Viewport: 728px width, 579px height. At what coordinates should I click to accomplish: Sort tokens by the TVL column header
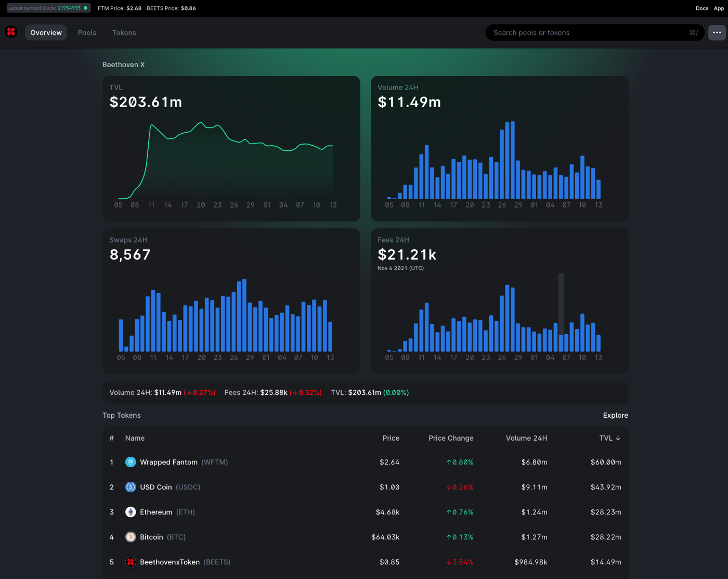[610, 438]
